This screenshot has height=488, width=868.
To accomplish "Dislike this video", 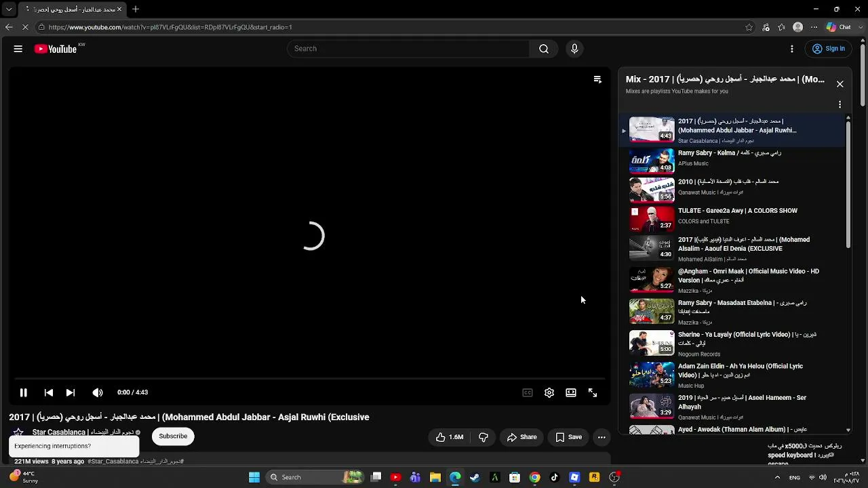I will (x=484, y=437).
